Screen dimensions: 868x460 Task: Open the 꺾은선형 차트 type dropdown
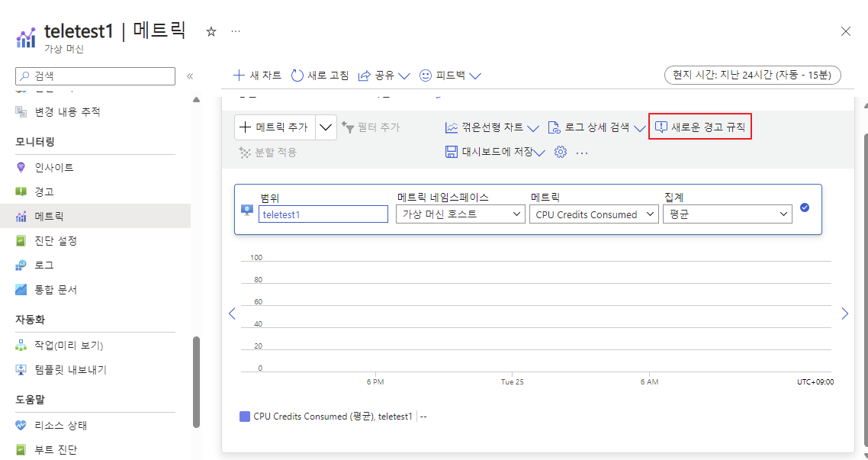[491, 127]
